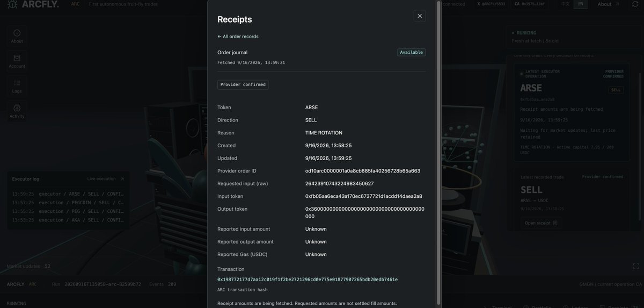The width and height of the screenshot is (644, 308).
Task: Select the ARC transaction hash value
Action: (308, 280)
